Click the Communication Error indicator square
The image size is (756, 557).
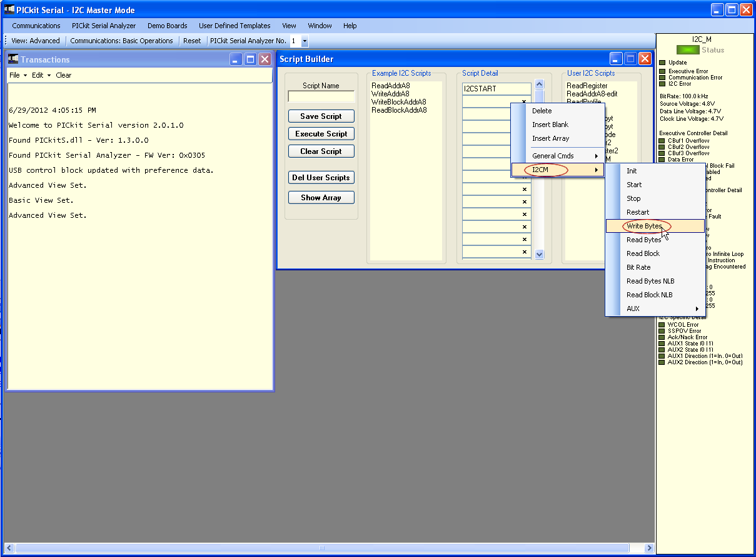[x=662, y=78]
